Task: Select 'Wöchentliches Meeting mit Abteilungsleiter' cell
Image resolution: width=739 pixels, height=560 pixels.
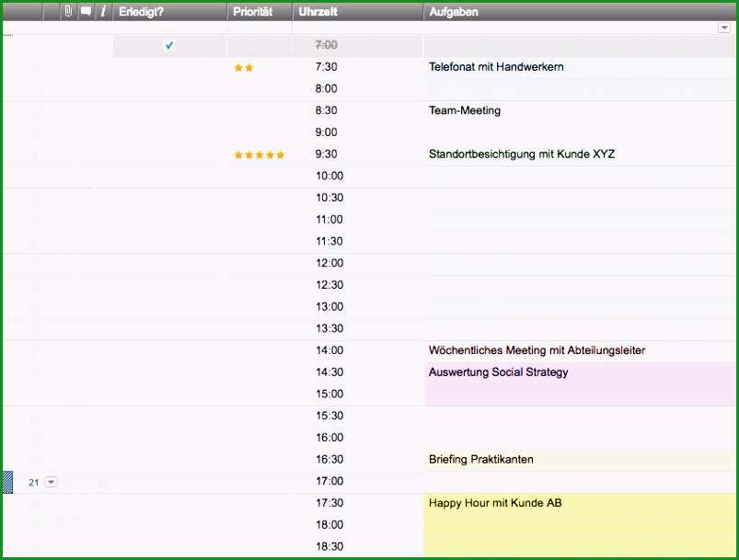Action: [x=580, y=350]
